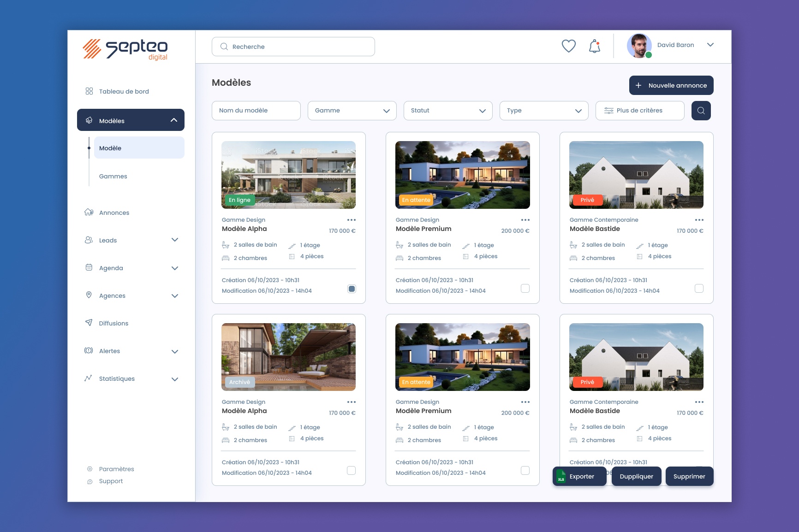Check the top Modèle Bastide checkbox
Image resolution: width=799 pixels, height=532 pixels.
pyautogui.click(x=699, y=289)
